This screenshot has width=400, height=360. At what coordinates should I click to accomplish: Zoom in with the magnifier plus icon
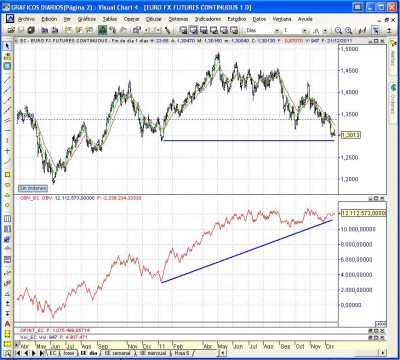tap(349, 31)
